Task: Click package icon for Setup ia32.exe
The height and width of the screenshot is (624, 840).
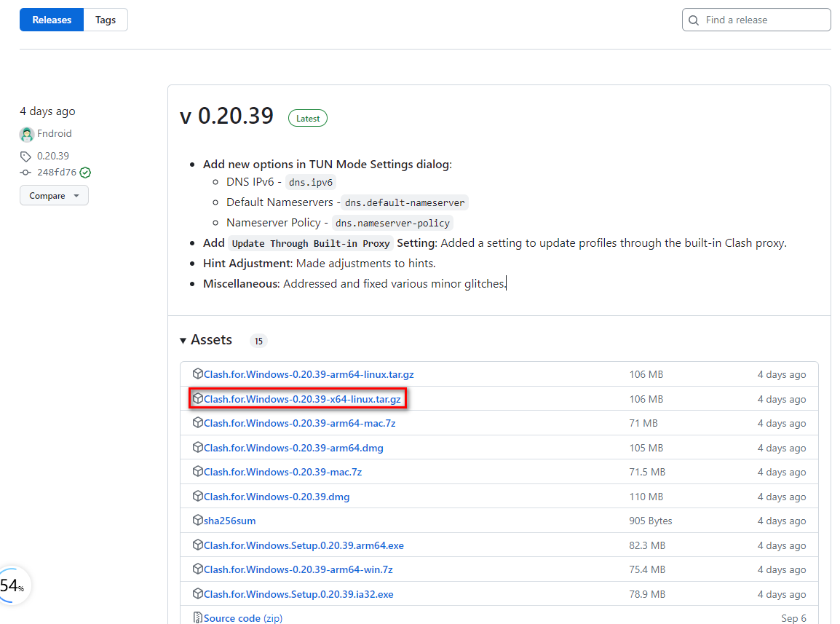Action: point(198,593)
